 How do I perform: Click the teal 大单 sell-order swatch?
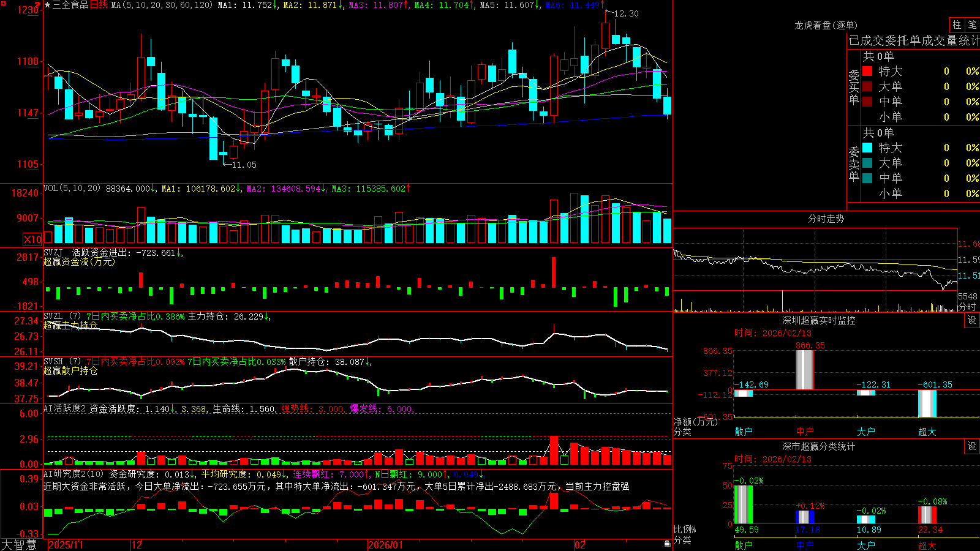[867, 163]
